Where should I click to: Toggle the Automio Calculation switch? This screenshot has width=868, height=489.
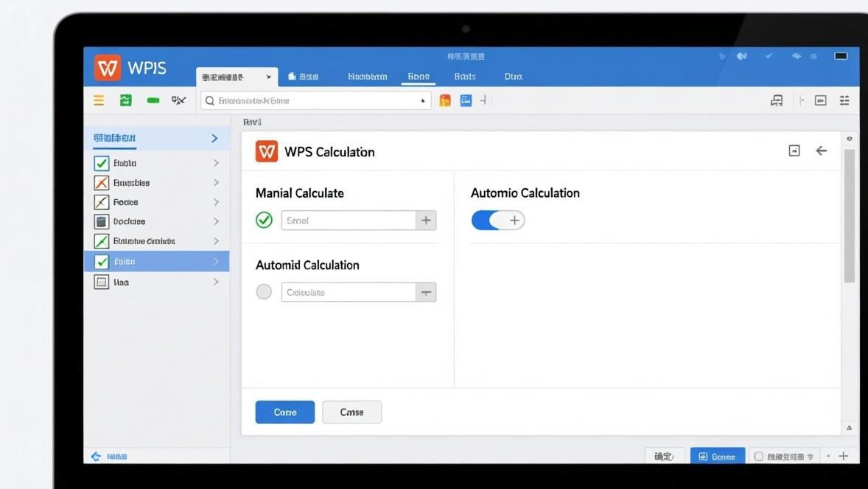(497, 221)
